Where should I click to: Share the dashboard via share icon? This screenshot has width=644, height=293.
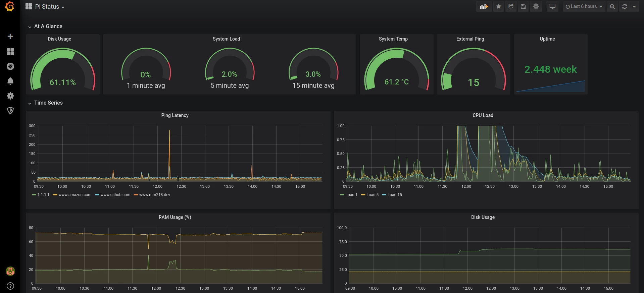[511, 6]
